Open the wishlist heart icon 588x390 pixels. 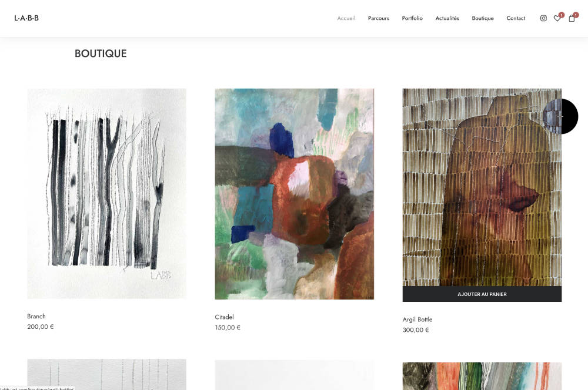(557, 18)
